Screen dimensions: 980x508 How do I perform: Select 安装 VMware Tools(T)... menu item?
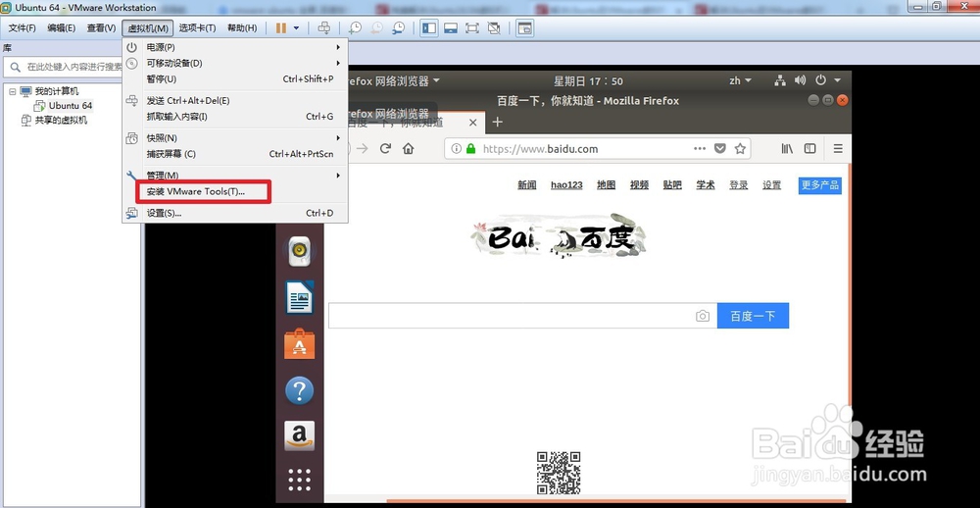235,191
